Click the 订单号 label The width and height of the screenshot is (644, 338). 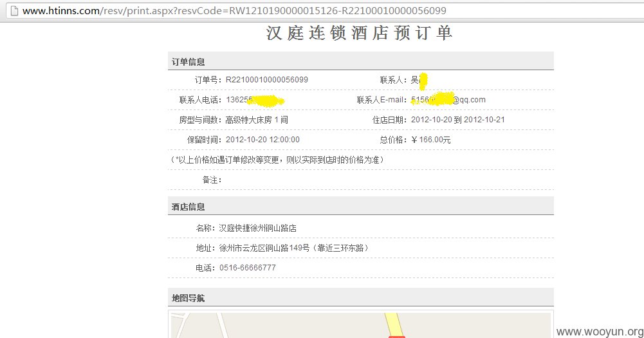208,80
